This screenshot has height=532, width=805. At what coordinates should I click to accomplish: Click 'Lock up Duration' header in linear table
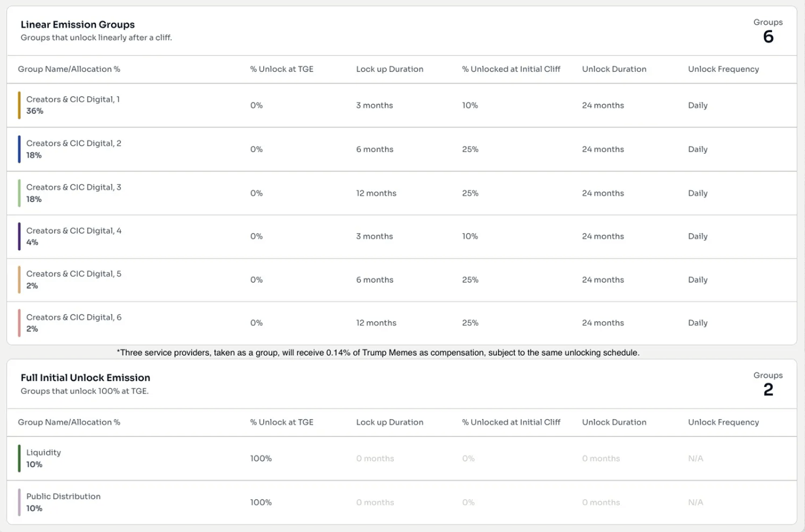point(389,69)
